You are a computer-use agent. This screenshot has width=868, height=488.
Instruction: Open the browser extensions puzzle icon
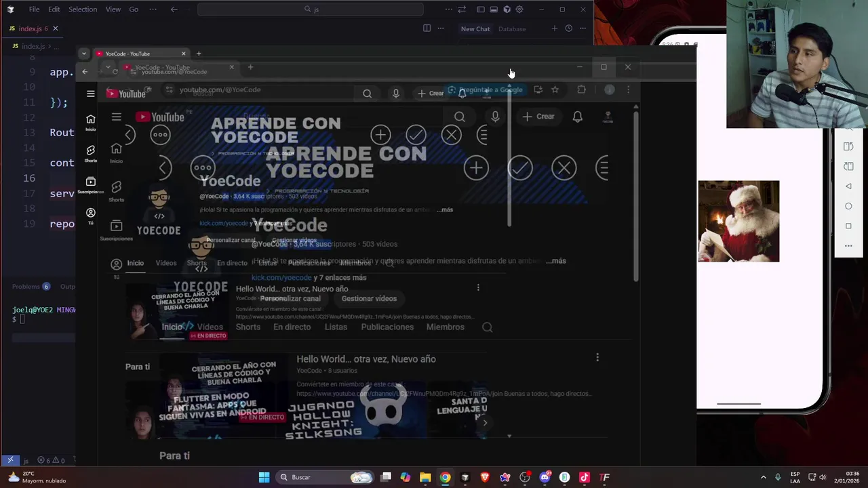click(x=581, y=89)
